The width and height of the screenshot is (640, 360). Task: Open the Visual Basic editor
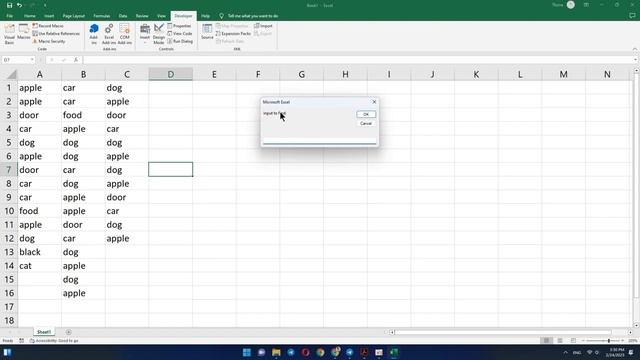(x=9, y=34)
